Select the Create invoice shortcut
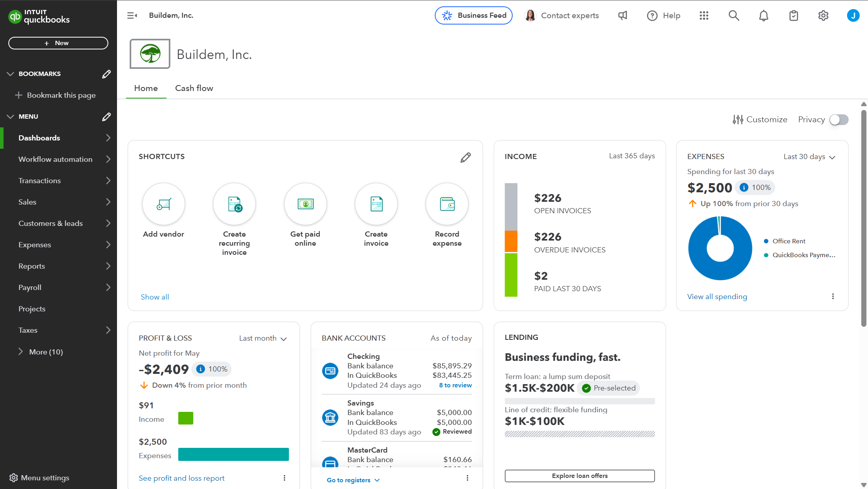Viewport: 868px width, 489px height. [x=376, y=204]
